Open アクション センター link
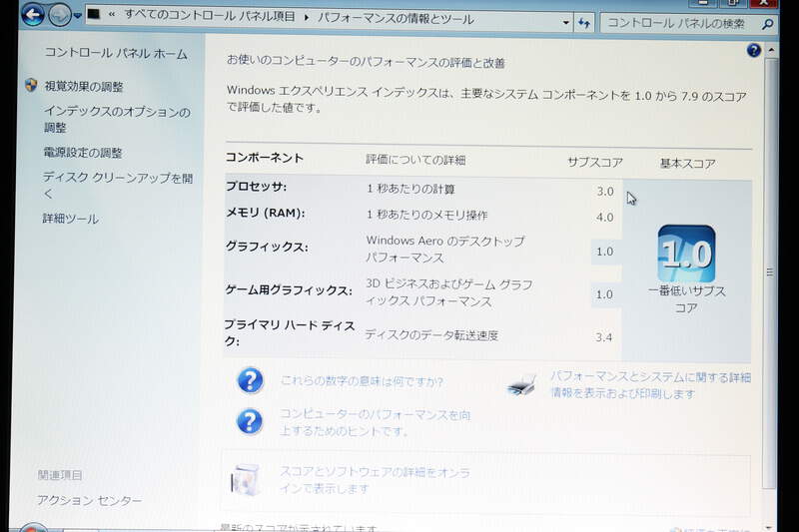799x532 pixels. coord(89,500)
